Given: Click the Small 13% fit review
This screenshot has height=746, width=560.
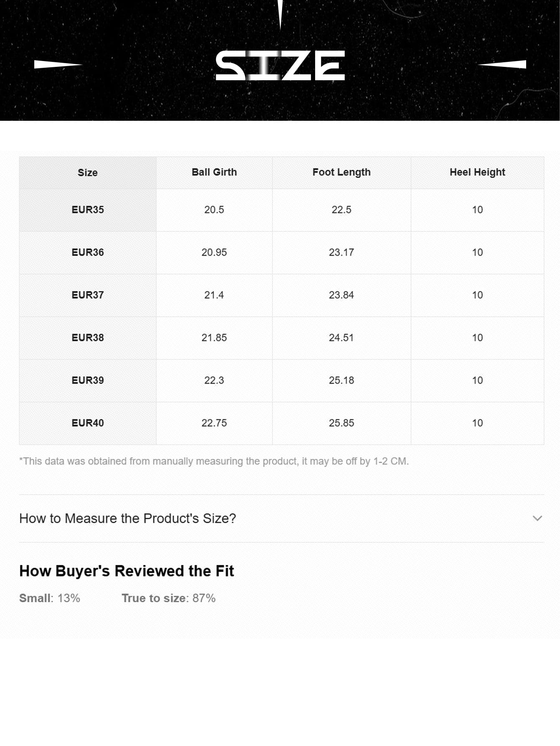Looking at the screenshot, I should (x=49, y=598).
